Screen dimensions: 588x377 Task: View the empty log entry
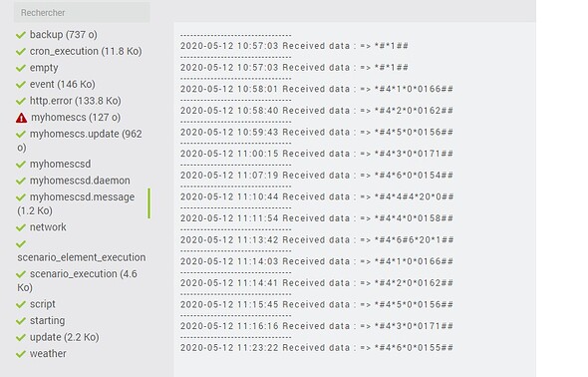(x=44, y=68)
